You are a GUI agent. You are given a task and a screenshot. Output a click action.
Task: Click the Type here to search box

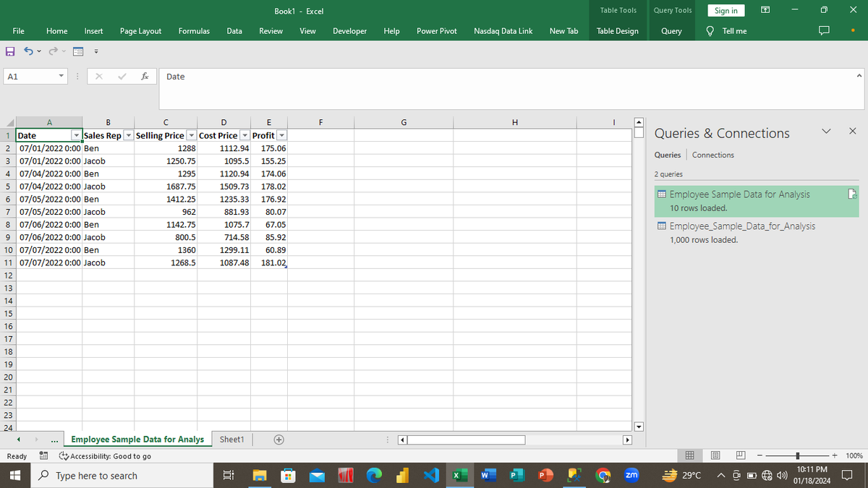pos(121,476)
